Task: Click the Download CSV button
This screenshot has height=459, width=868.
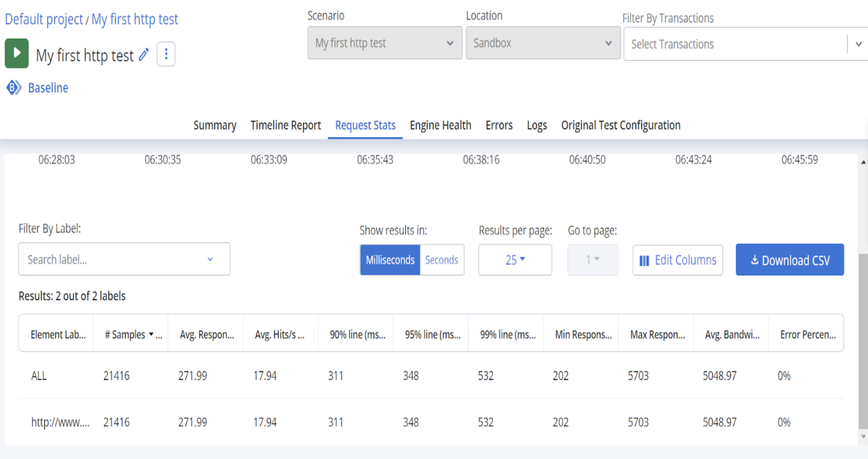Action: tap(790, 259)
